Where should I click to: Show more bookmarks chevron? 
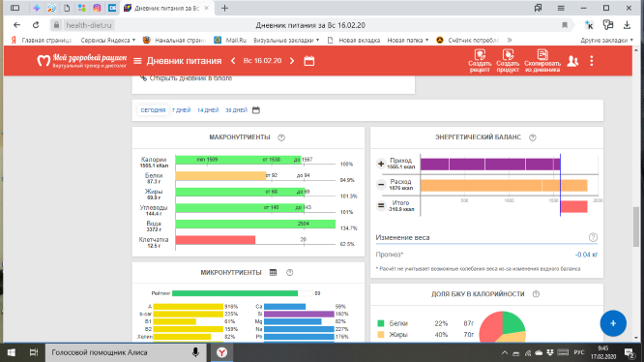[510, 41]
